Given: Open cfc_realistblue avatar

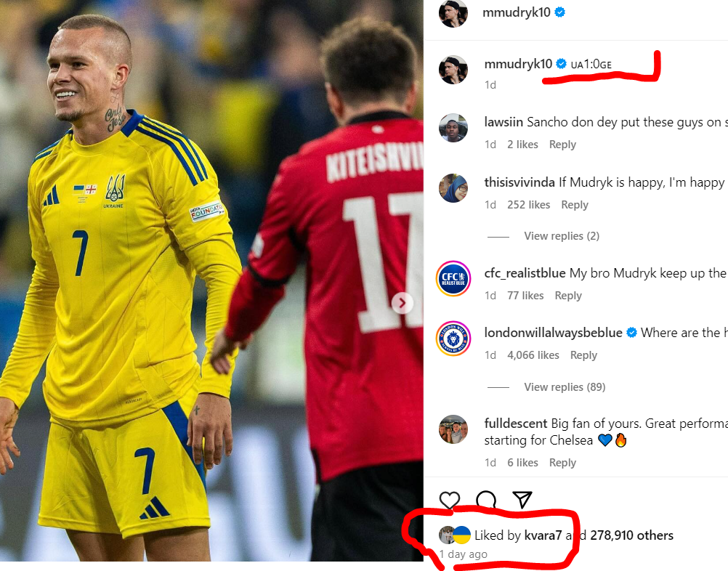Looking at the screenshot, I should (x=453, y=278).
